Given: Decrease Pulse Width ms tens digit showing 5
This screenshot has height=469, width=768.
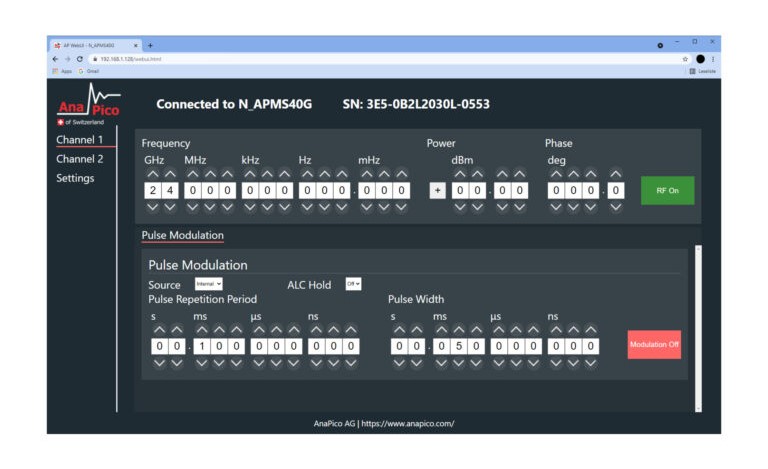Looking at the screenshot, I should pos(458,363).
